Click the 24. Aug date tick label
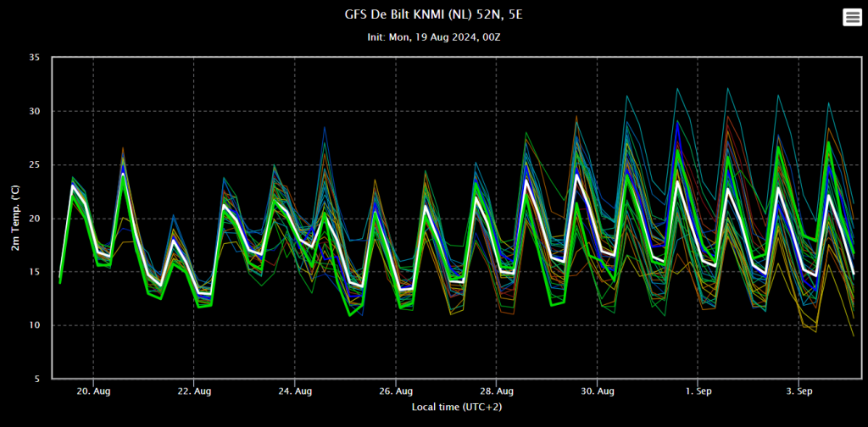This screenshot has height=427, width=868. 295,391
